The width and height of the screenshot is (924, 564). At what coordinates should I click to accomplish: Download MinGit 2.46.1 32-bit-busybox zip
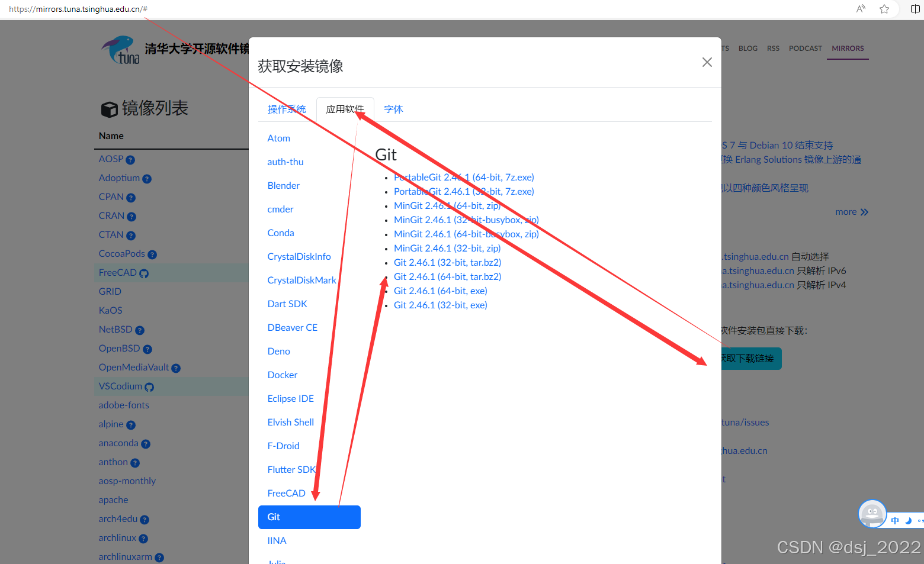point(466,220)
